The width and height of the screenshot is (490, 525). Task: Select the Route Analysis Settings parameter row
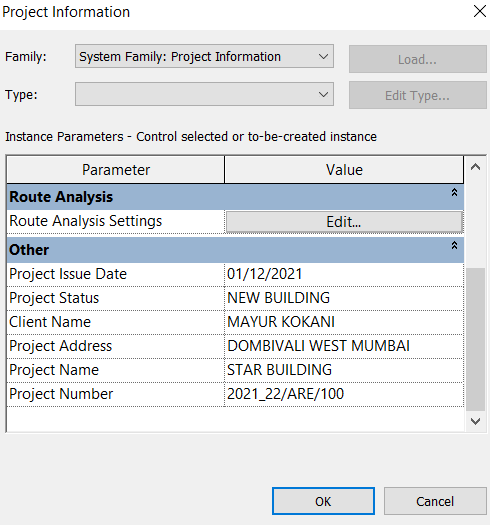click(116, 221)
